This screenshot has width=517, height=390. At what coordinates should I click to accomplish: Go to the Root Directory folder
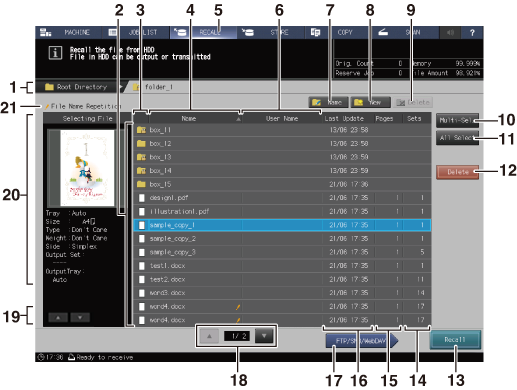click(77, 87)
